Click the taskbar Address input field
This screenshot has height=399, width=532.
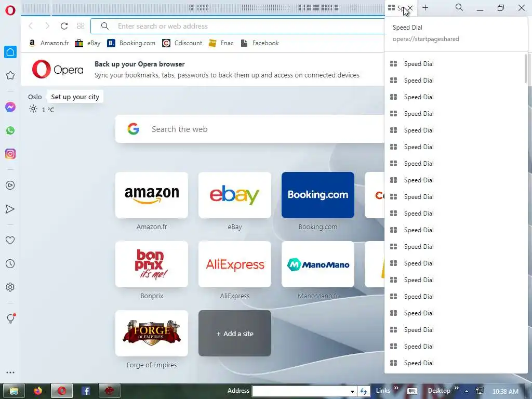point(300,391)
